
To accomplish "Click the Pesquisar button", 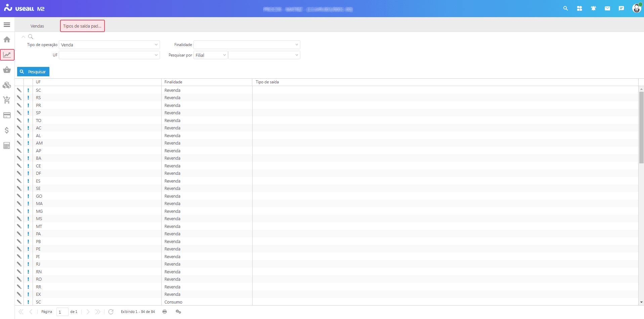I will (x=33, y=72).
